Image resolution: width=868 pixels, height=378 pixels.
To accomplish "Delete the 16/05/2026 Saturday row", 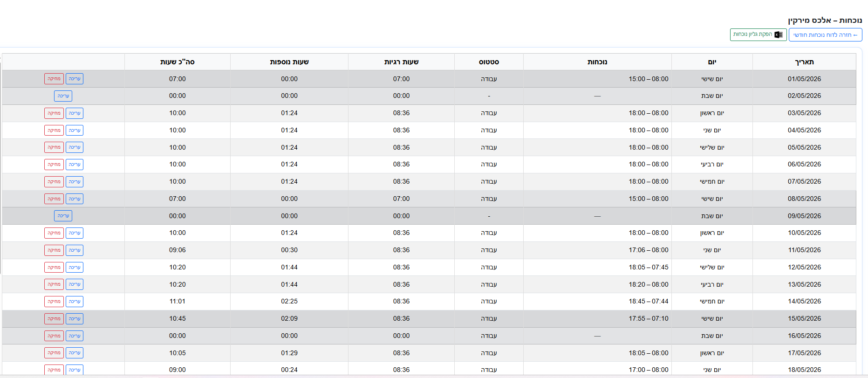I will tap(54, 336).
